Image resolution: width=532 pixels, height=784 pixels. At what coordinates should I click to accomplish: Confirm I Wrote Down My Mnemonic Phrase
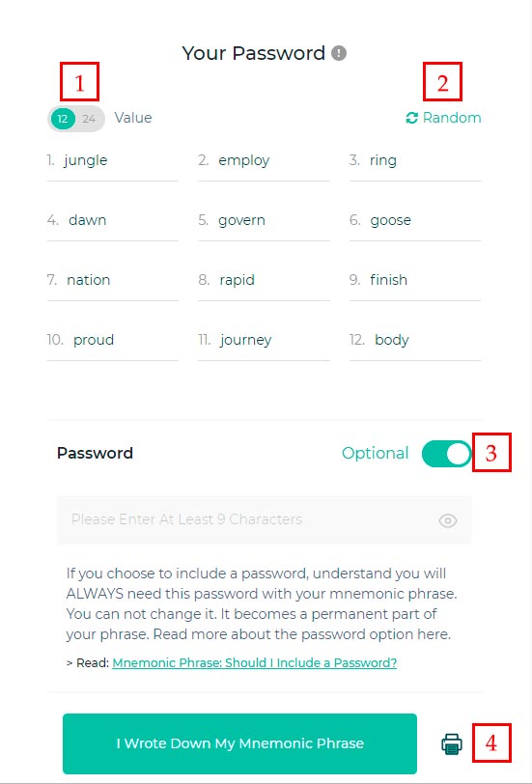(x=239, y=743)
